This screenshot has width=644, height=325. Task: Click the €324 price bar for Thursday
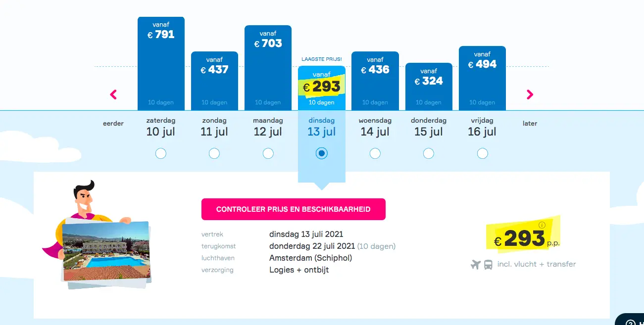click(429, 87)
